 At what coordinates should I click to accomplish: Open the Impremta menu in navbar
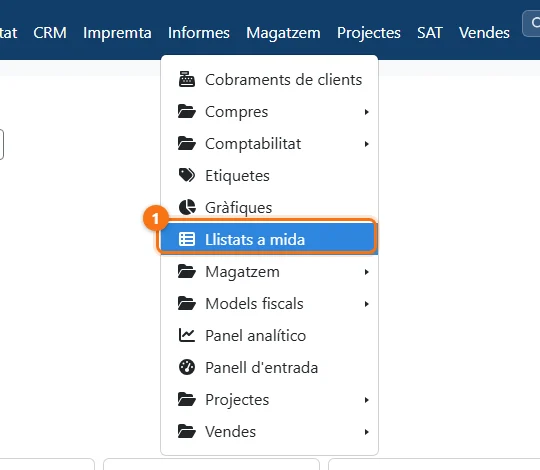point(117,33)
